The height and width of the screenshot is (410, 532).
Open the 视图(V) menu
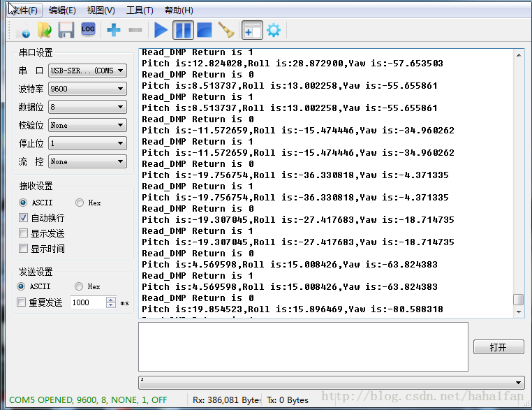(x=101, y=10)
